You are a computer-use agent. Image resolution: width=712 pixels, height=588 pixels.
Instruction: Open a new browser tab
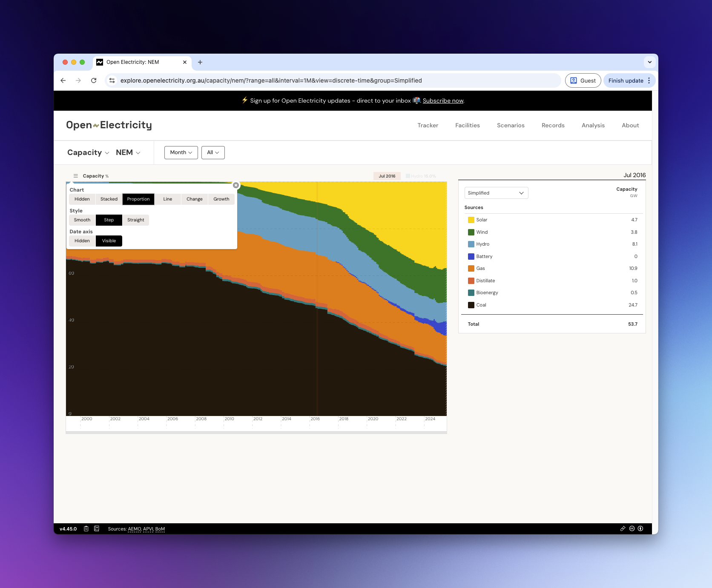[x=200, y=62]
